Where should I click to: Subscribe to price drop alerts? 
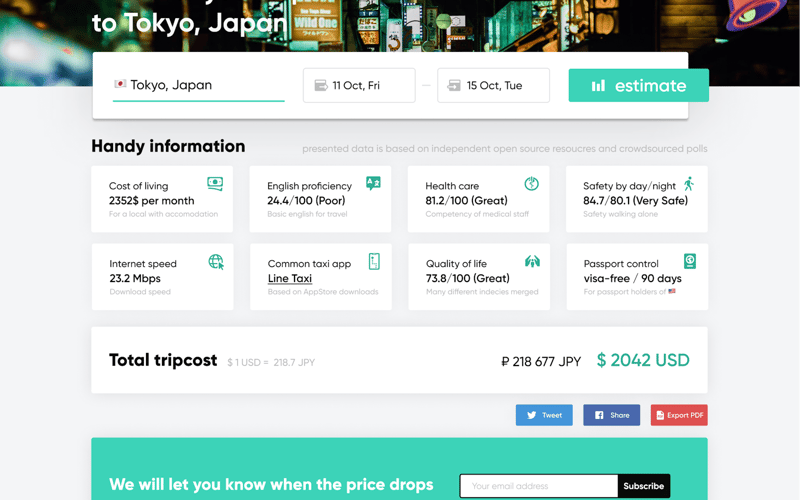tap(644, 486)
